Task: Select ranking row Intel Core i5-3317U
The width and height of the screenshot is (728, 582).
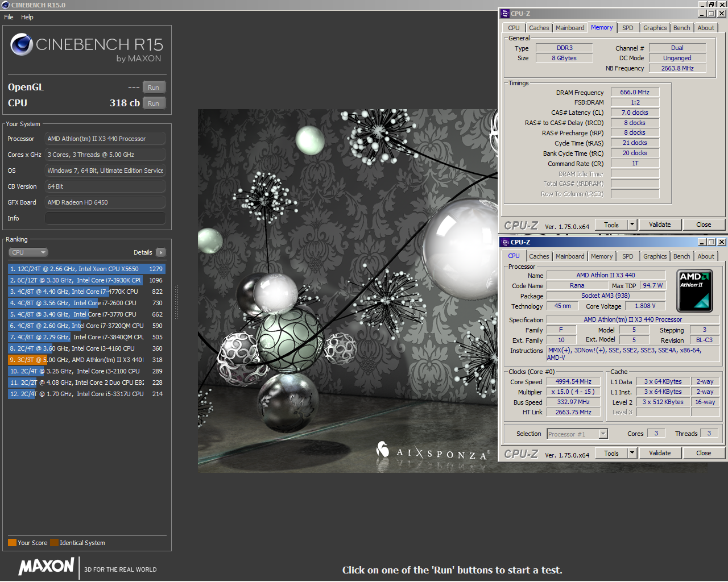Action: coord(86,394)
